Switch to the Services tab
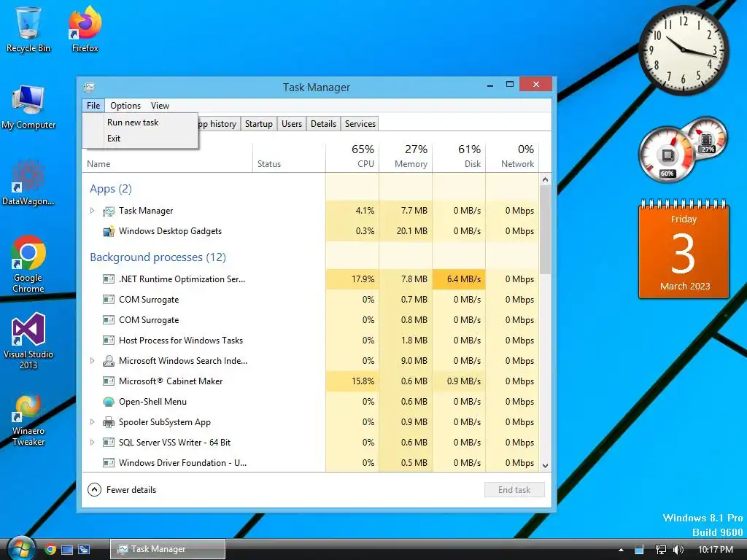This screenshot has width=747, height=560. click(x=360, y=124)
